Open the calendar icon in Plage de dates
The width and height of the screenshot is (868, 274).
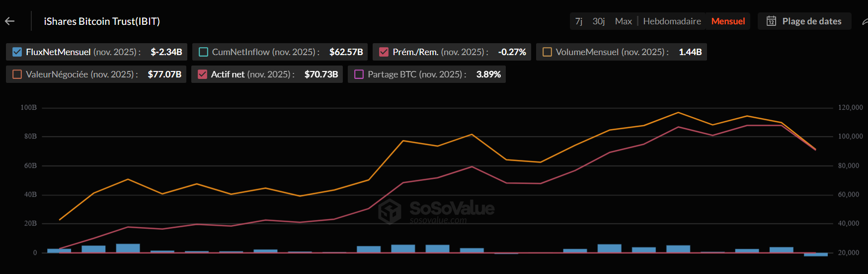click(771, 21)
